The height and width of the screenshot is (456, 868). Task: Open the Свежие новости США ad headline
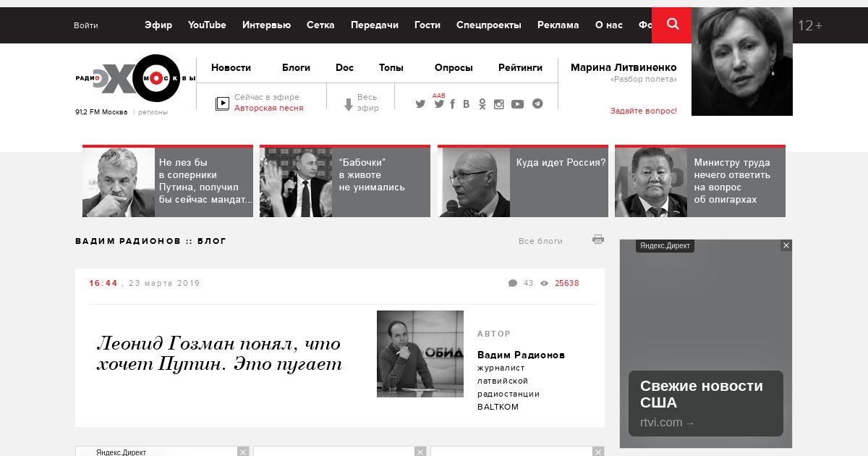tap(701, 394)
